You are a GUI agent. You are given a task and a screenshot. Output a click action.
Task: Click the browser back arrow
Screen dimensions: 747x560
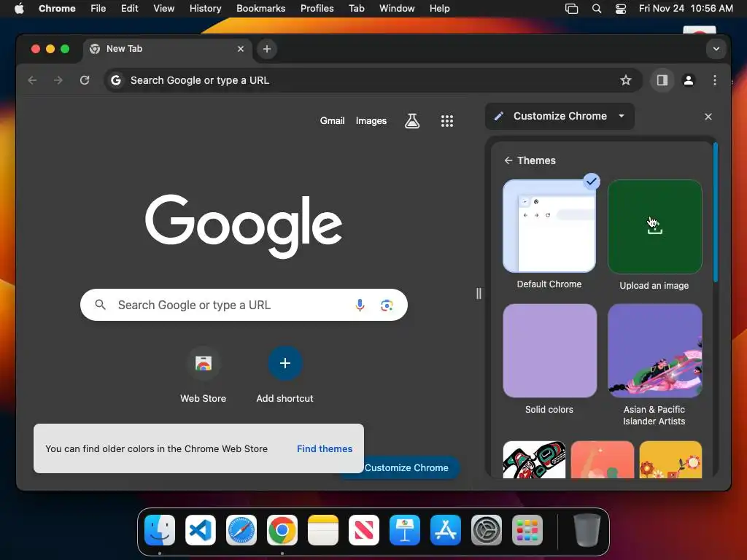coord(32,80)
